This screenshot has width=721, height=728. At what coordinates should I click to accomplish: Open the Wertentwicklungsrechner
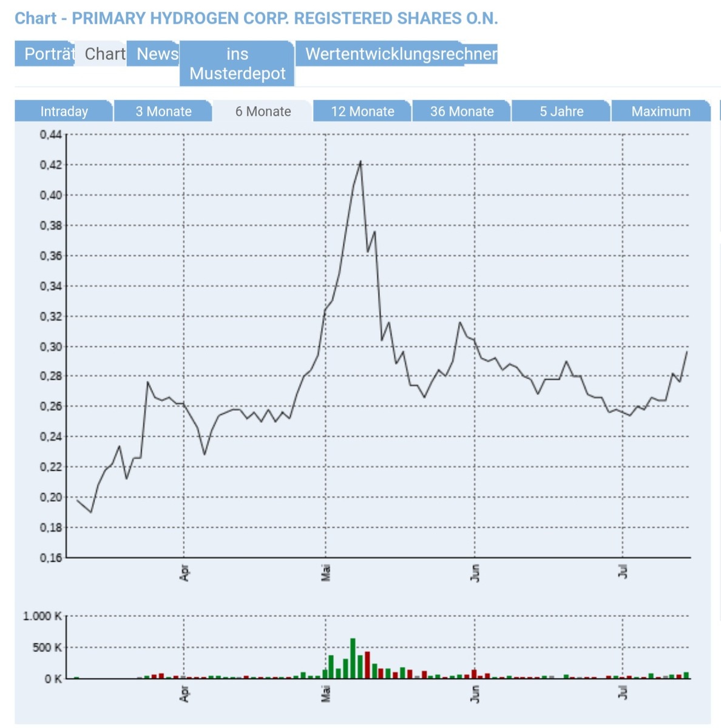[401, 54]
